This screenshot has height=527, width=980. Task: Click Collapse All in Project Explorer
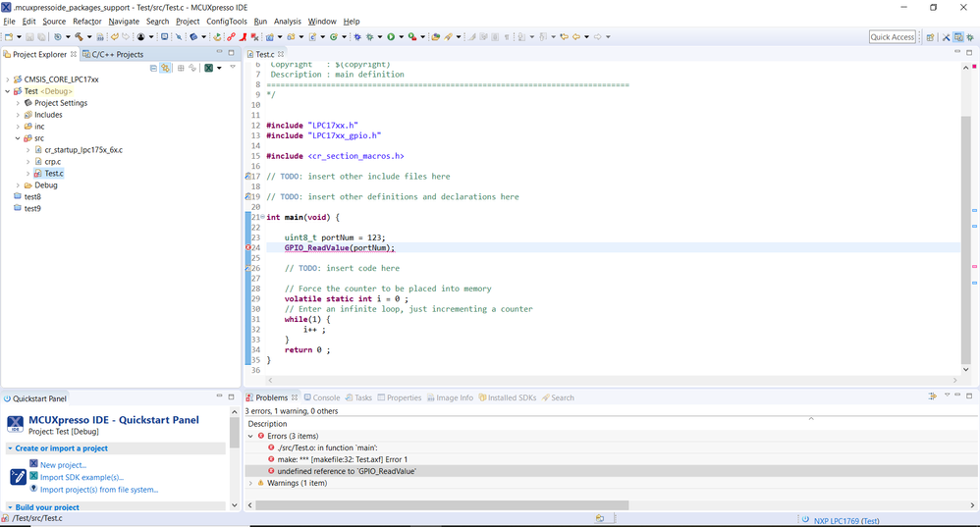click(153, 68)
